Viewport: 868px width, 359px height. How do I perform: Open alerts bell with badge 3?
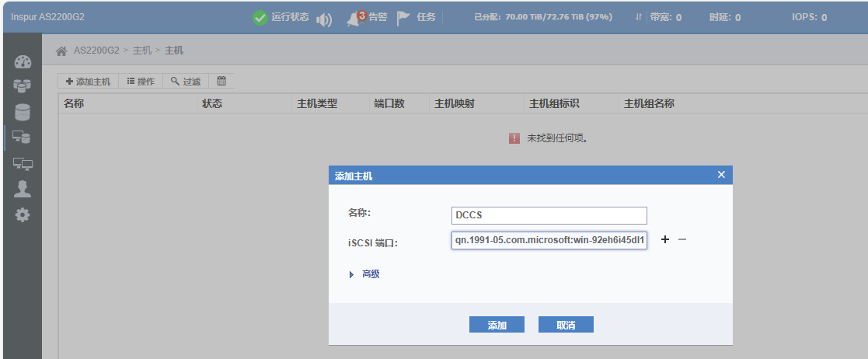356,18
